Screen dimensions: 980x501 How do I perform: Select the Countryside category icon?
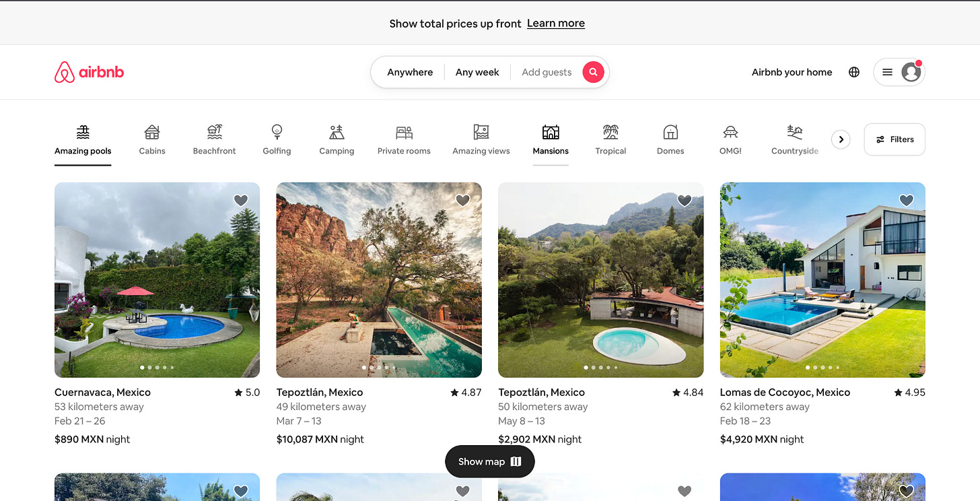tap(795, 131)
